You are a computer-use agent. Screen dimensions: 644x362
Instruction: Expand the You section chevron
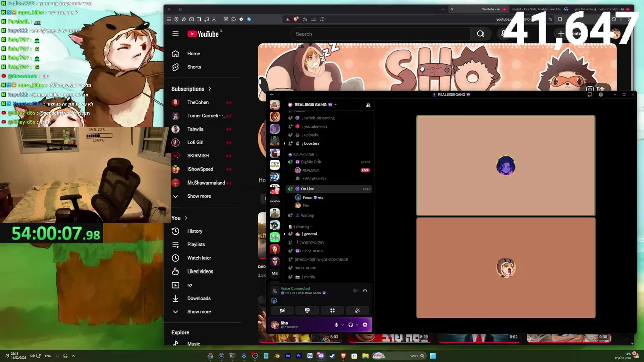tap(186, 218)
